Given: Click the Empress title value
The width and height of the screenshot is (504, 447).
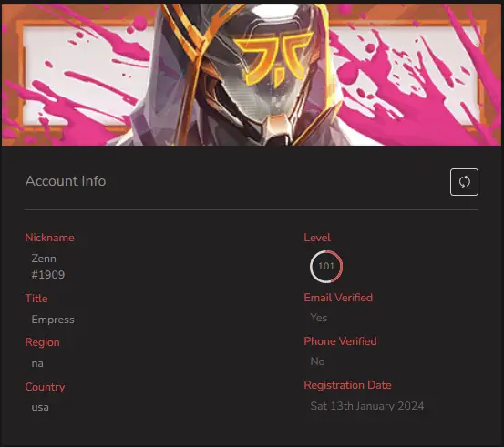Looking at the screenshot, I should (x=53, y=320).
